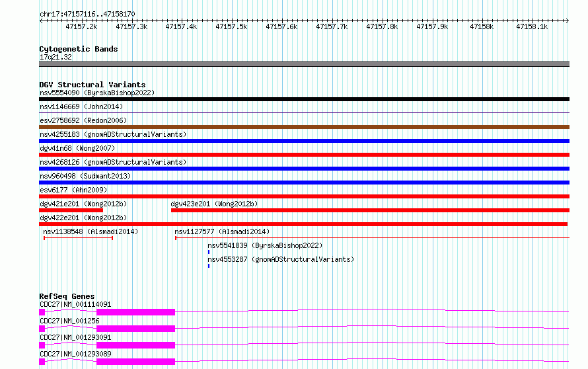Click nsv4268126 (gnomADStructuralVariants) label
This screenshot has width=588, height=369.
[113, 162]
